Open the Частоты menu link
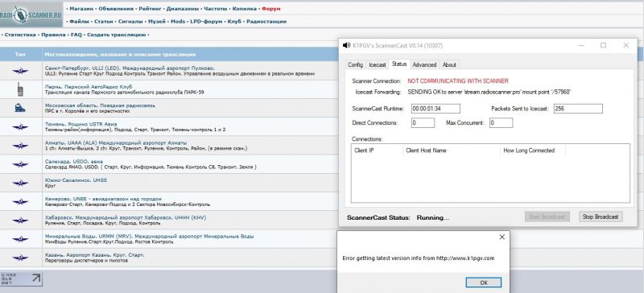 216,8
